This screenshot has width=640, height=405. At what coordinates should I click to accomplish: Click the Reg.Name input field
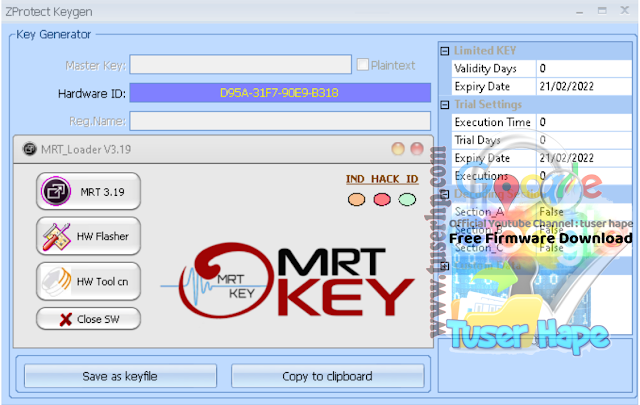click(x=280, y=121)
